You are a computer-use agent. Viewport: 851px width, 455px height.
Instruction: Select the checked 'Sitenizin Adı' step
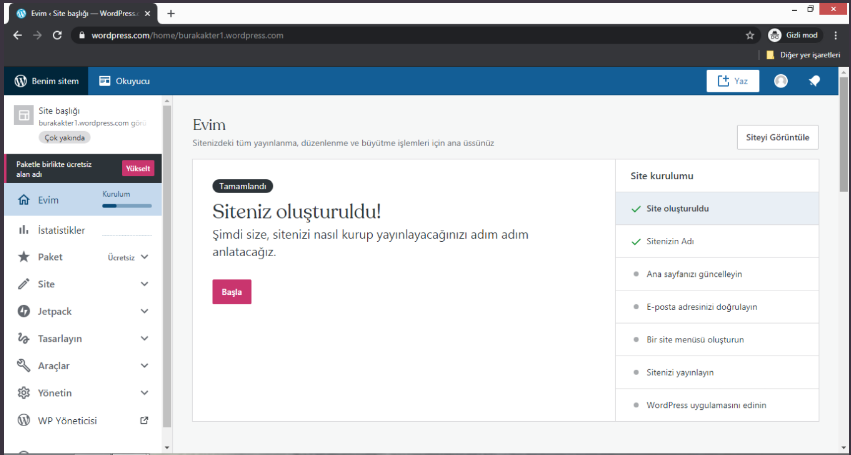(716, 241)
